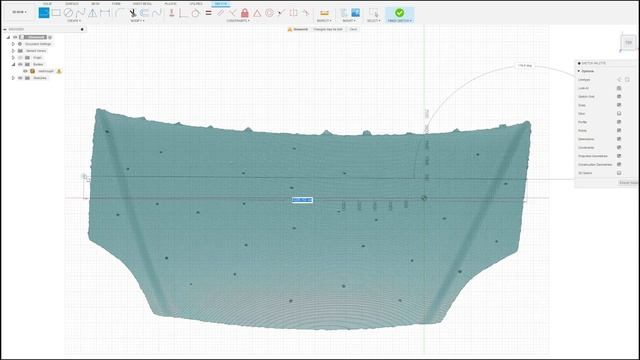Hide the mesh body via eye icon

coord(25,71)
